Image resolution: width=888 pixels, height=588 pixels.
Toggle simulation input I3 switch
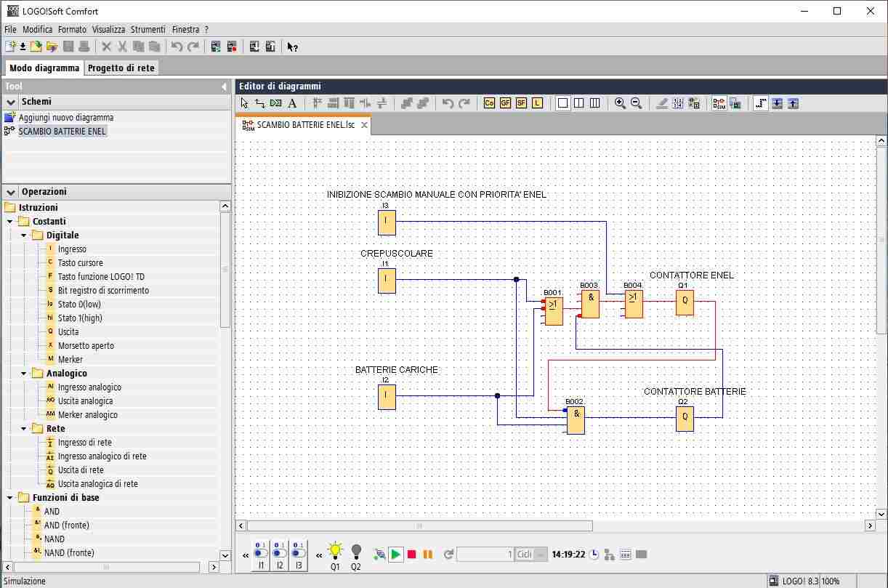point(297,554)
